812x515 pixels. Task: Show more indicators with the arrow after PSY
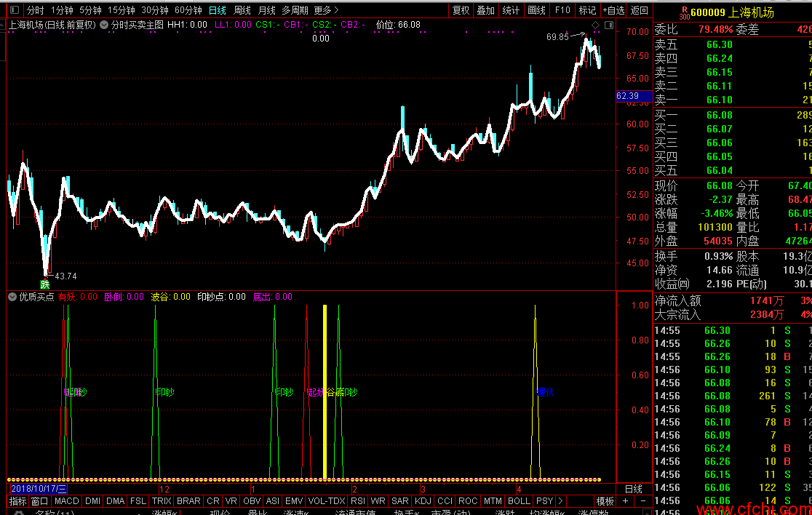coord(560,501)
